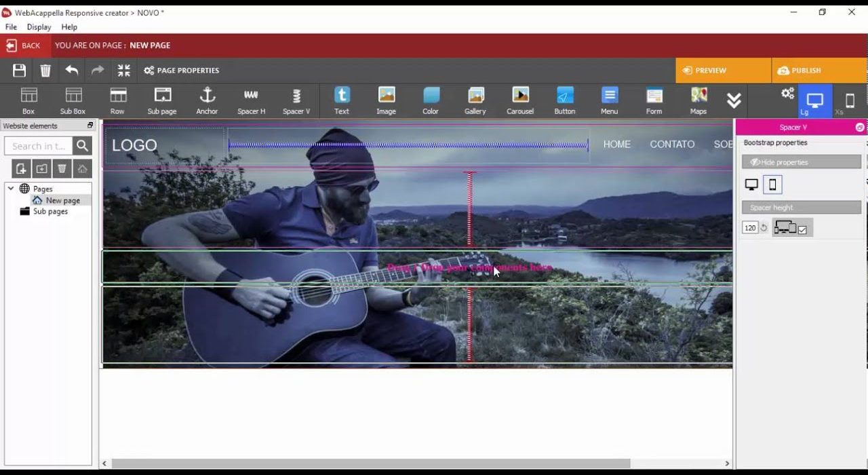Toggle all-devices checkbox for spacer height
868x475 pixels.
point(802,230)
